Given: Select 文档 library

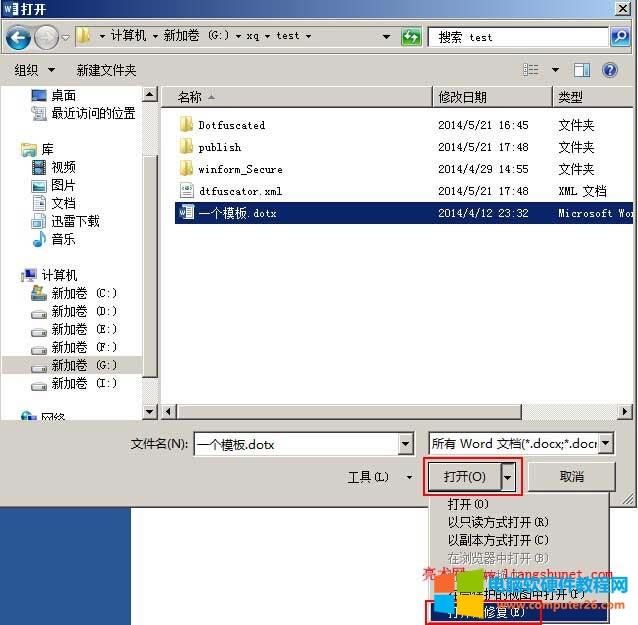Looking at the screenshot, I should pos(54,203).
